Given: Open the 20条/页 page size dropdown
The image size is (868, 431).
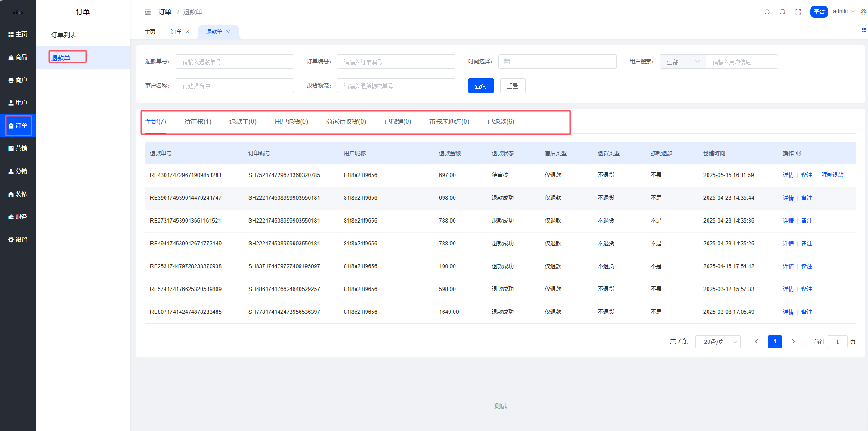Looking at the screenshot, I should pos(718,342).
